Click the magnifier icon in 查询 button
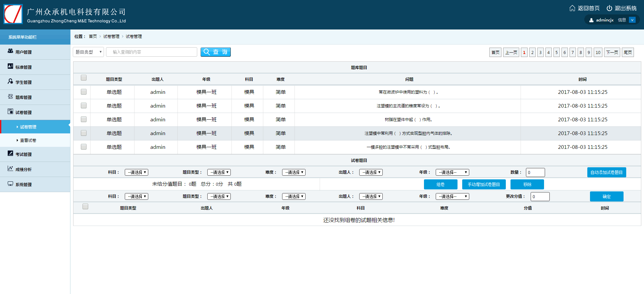This screenshot has width=644, height=294. [207, 52]
